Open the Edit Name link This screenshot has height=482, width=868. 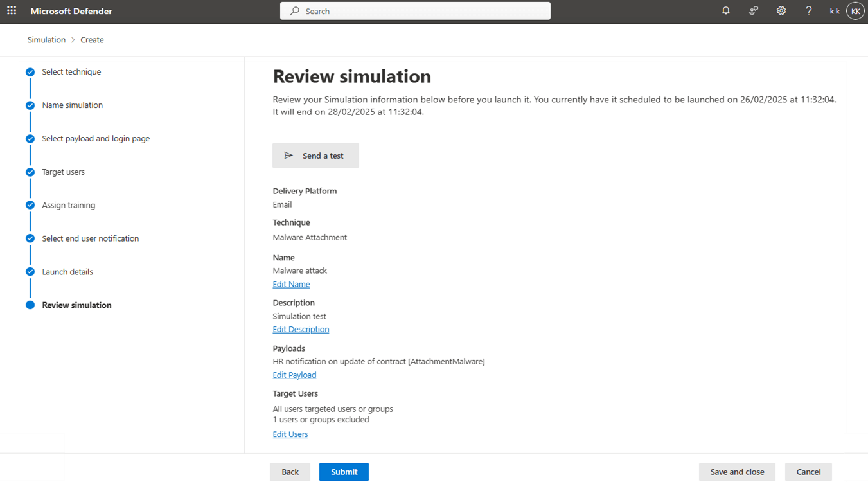[x=291, y=283]
